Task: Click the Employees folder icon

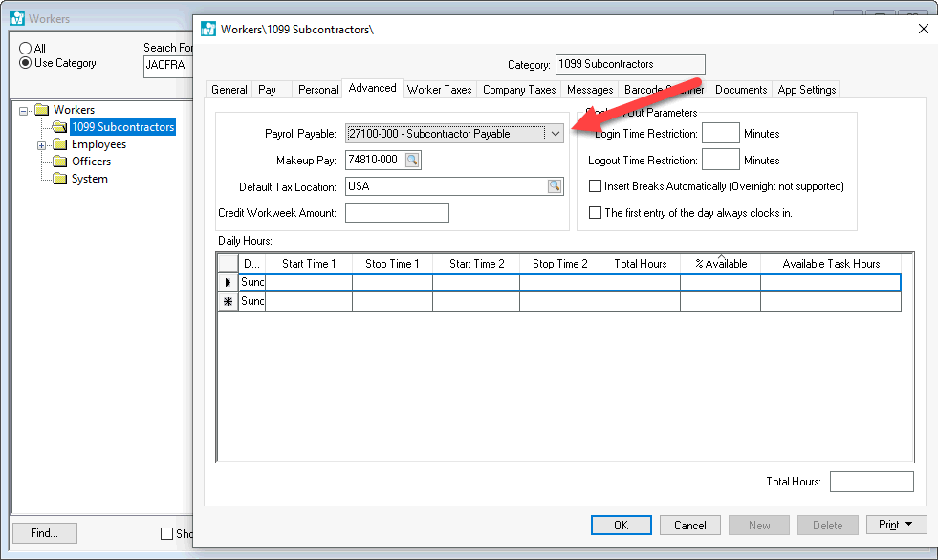Action: tap(59, 144)
